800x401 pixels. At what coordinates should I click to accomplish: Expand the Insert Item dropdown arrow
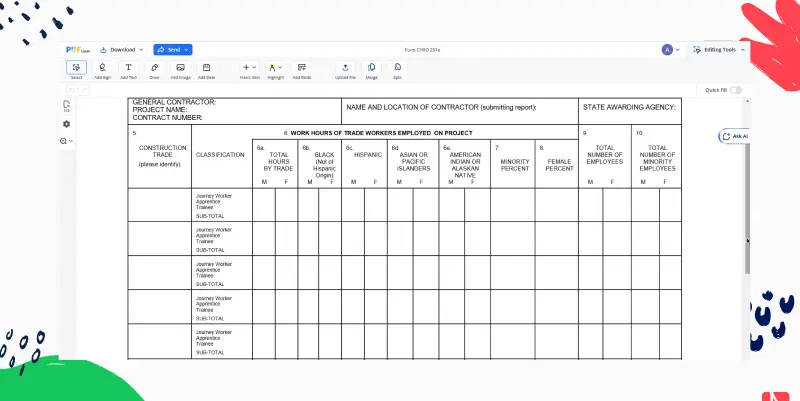[254, 67]
